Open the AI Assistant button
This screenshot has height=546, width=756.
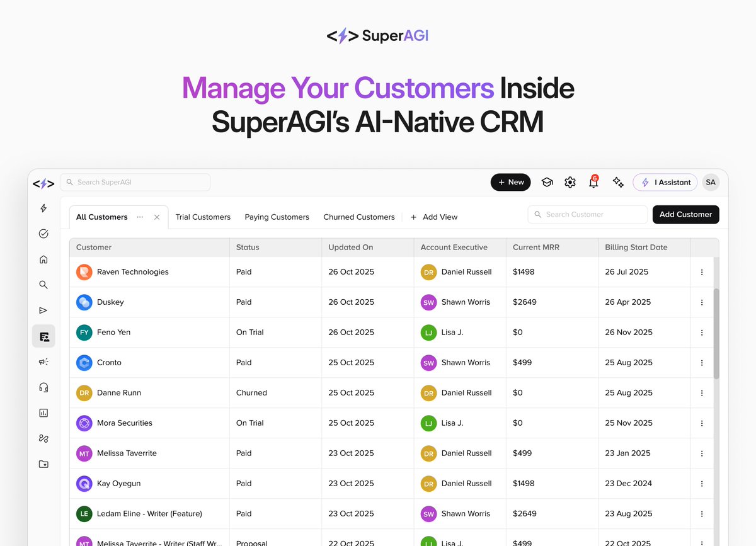click(665, 182)
